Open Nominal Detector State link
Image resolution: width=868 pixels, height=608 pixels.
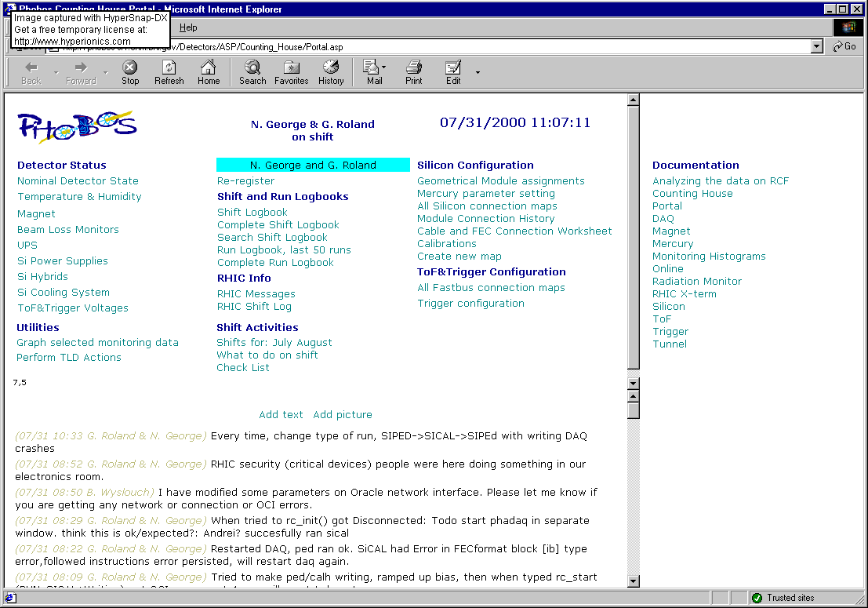pyautogui.click(x=78, y=181)
